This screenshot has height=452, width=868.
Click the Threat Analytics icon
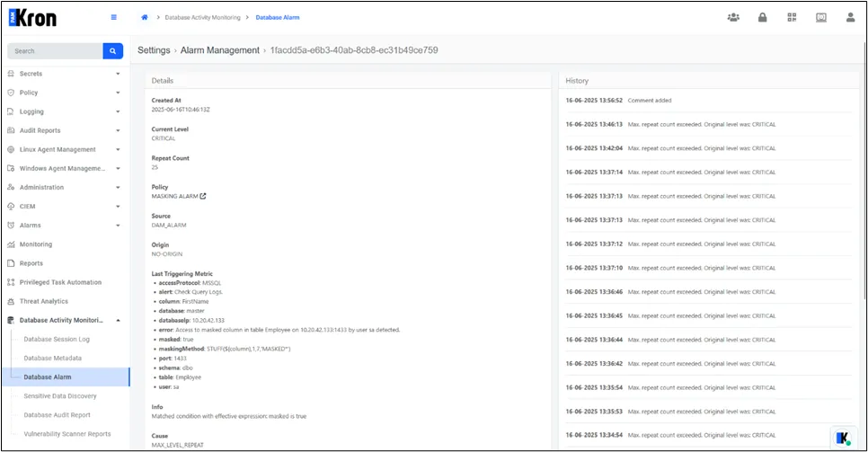tap(11, 301)
